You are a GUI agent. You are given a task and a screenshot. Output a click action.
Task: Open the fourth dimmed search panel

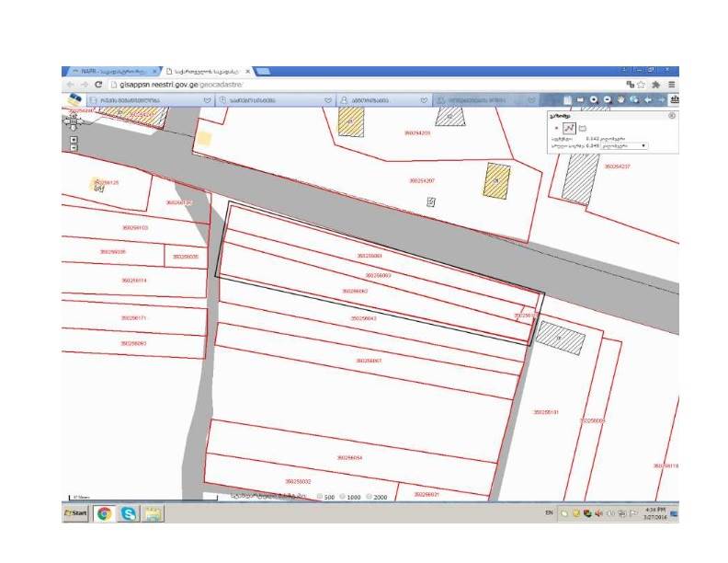(486, 100)
